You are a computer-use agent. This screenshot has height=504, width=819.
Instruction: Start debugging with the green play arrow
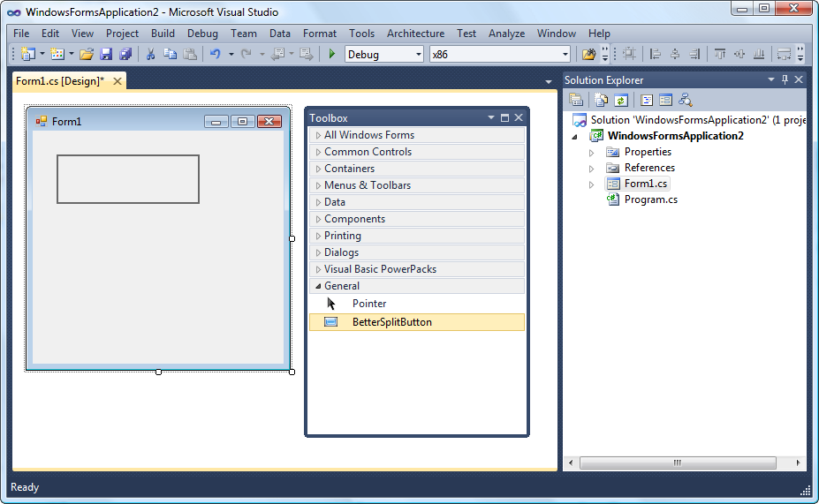click(331, 55)
